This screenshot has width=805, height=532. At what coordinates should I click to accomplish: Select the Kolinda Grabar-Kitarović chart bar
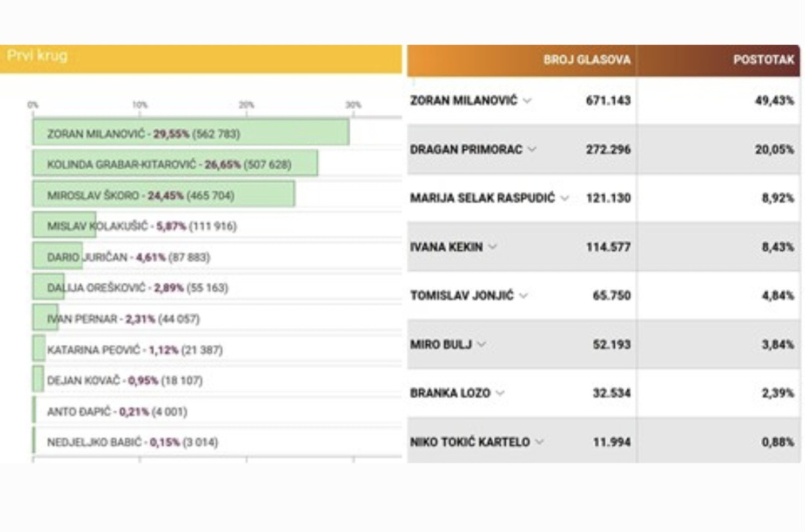point(175,164)
